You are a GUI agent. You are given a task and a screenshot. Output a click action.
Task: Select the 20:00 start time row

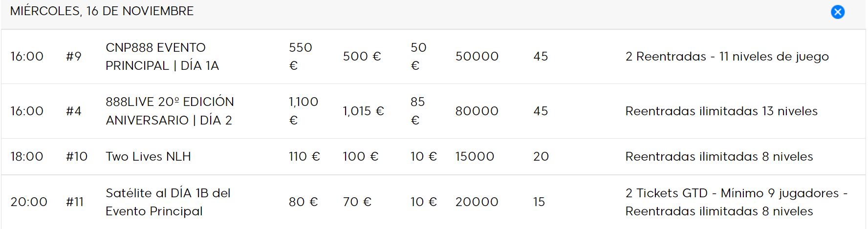434,202
